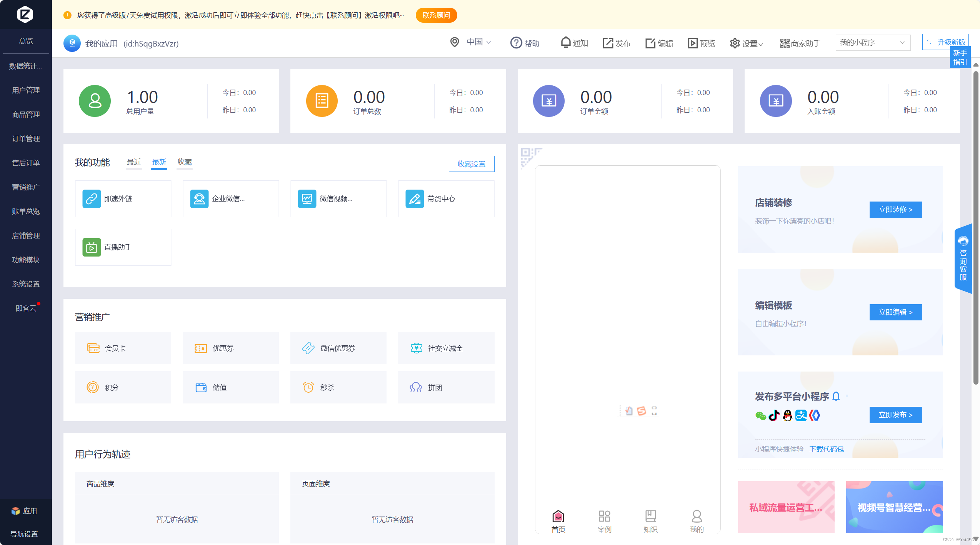Open the live broadcast assistant (直播助手) icon
This screenshot has width=980, height=545.
[x=92, y=247]
